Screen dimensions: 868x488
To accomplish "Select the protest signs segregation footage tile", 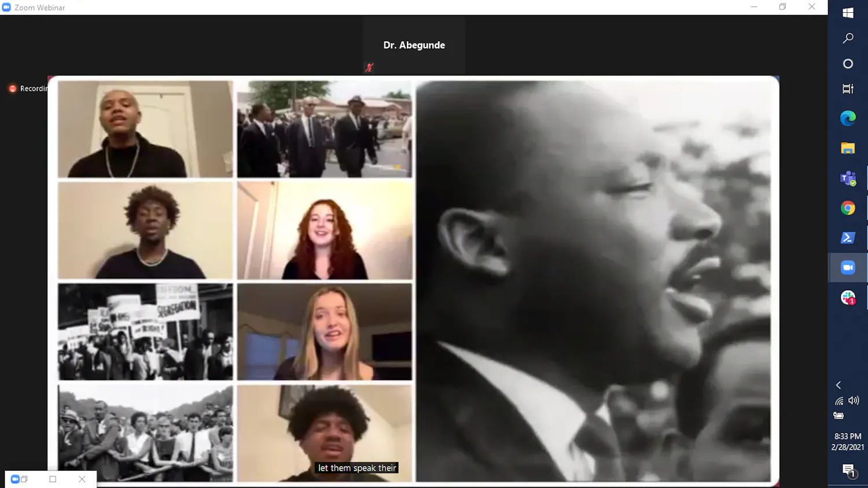I will pyautogui.click(x=145, y=331).
